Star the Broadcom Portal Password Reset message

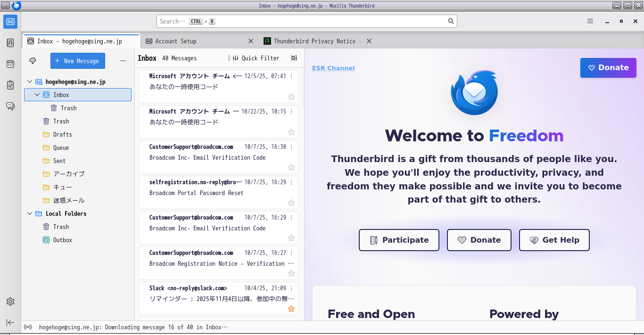tap(291, 203)
